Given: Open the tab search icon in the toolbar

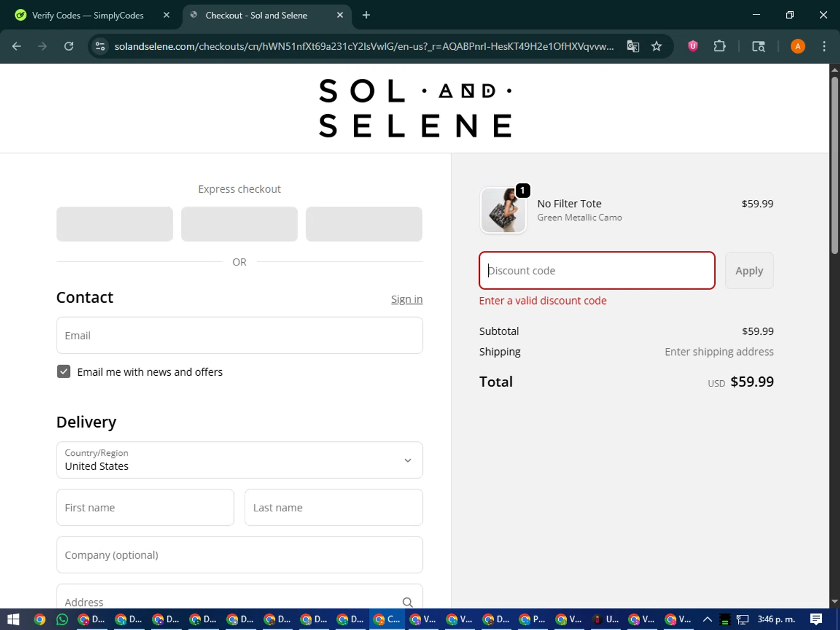Looking at the screenshot, I should (758, 46).
